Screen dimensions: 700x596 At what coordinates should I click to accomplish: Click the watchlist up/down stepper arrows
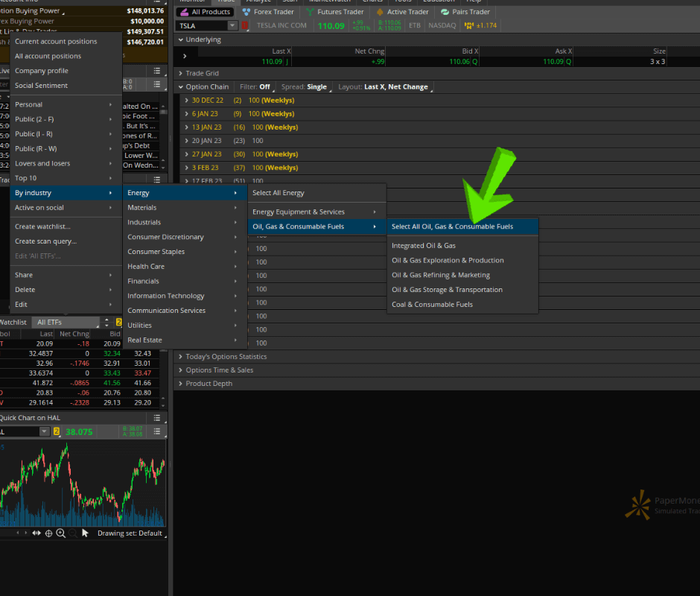point(106,322)
